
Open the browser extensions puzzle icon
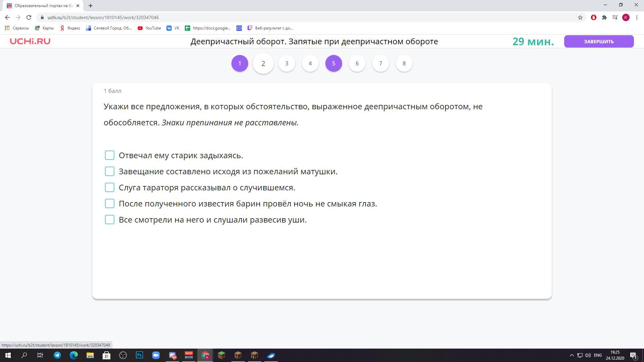604,17
